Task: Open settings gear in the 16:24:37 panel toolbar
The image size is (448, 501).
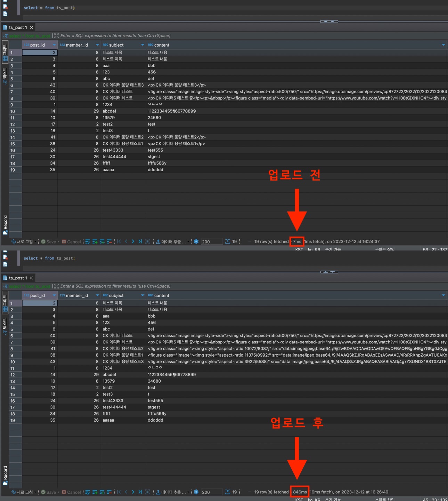Action: tap(196, 241)
